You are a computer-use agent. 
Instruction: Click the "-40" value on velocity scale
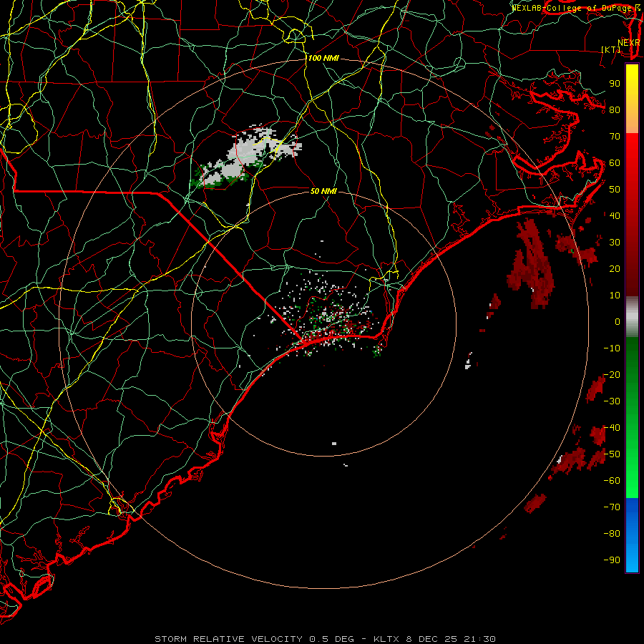click(612, 428)
